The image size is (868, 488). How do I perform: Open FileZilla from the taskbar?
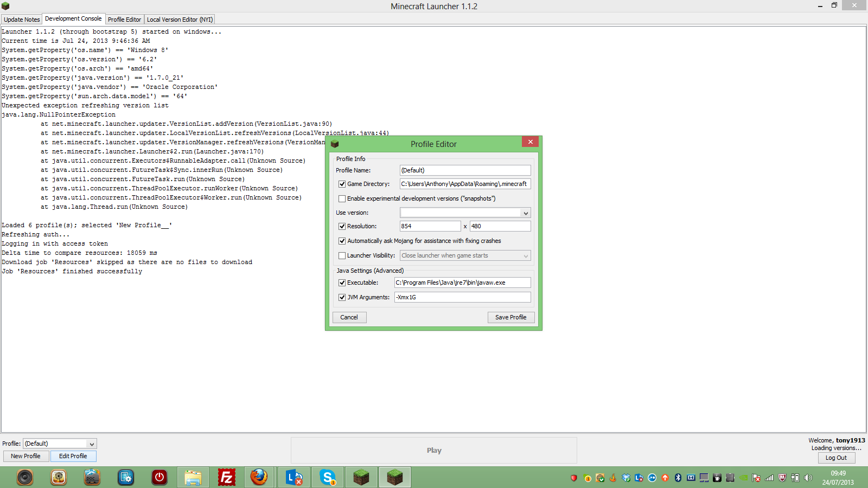226,477
